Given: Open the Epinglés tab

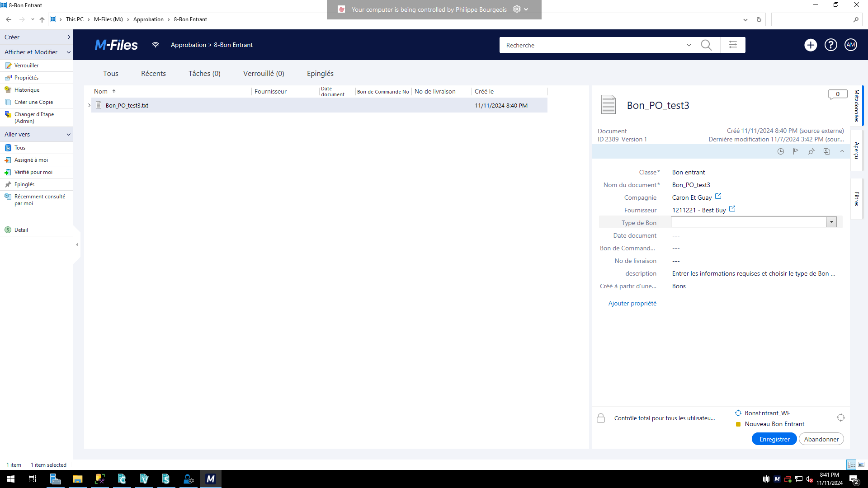Looking at the screenshot, I should [320, 73].
